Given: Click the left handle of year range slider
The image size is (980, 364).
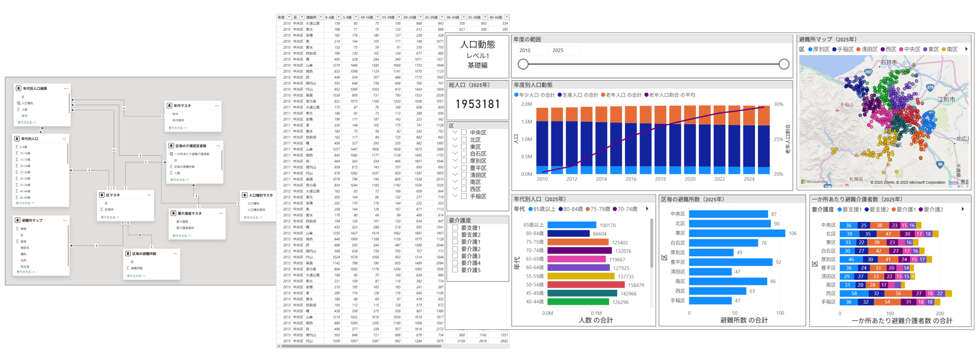Looking at the screenshot, I should pos(523,65).
